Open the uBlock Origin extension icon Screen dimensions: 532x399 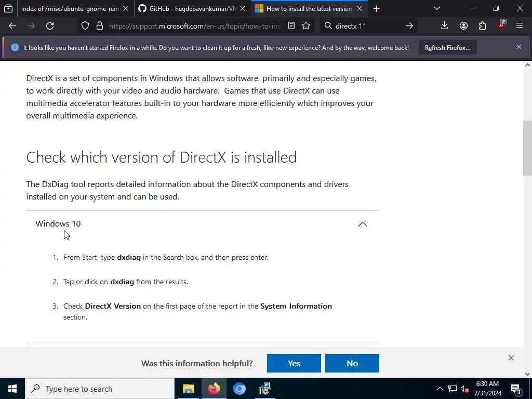tap(501, 25)
